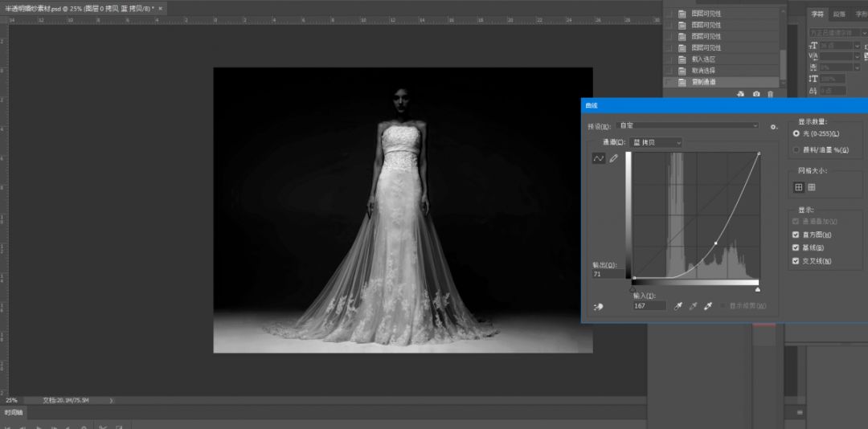The height and width of the screenshot is (429, 868).
Task: Pick the black point eyedropper
Action: pos(678,306)
